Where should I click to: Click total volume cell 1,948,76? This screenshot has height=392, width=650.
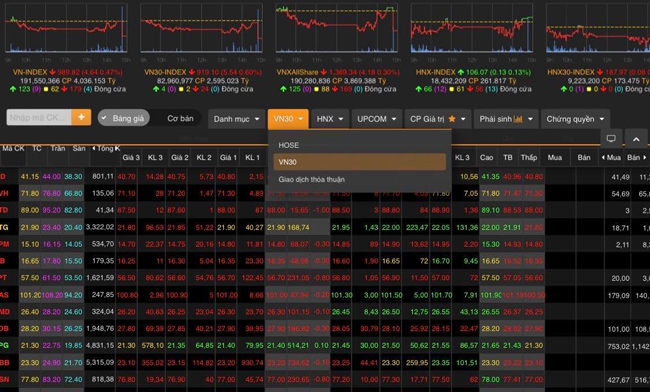click(x=100, y=329)
